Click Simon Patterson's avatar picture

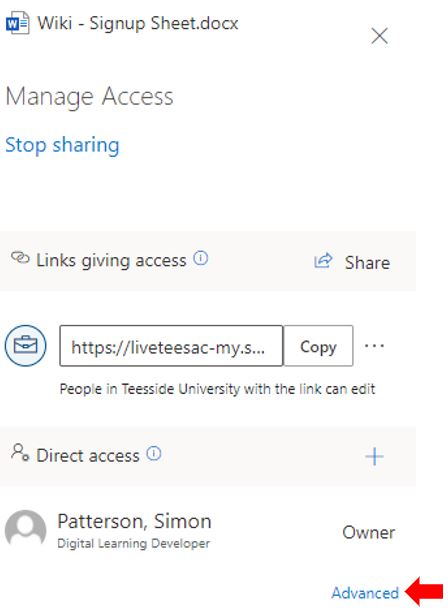point(26,529)
